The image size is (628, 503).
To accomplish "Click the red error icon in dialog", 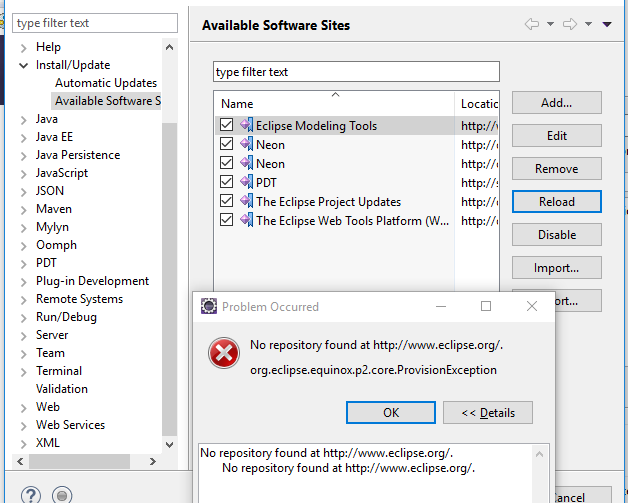I will point(224,353).
